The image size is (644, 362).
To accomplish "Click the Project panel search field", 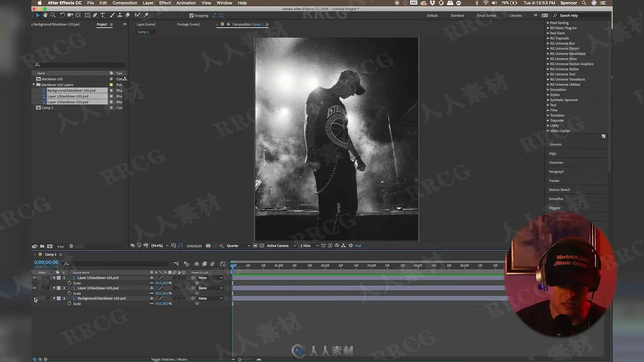I will [80, 65].
